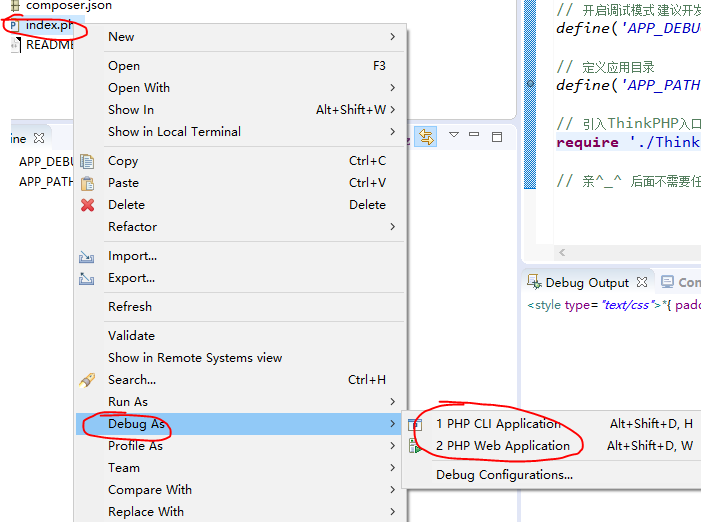Click the composer.json file icon
The width and height of the screenshot is (701, 522).
[x=15, y=5]
